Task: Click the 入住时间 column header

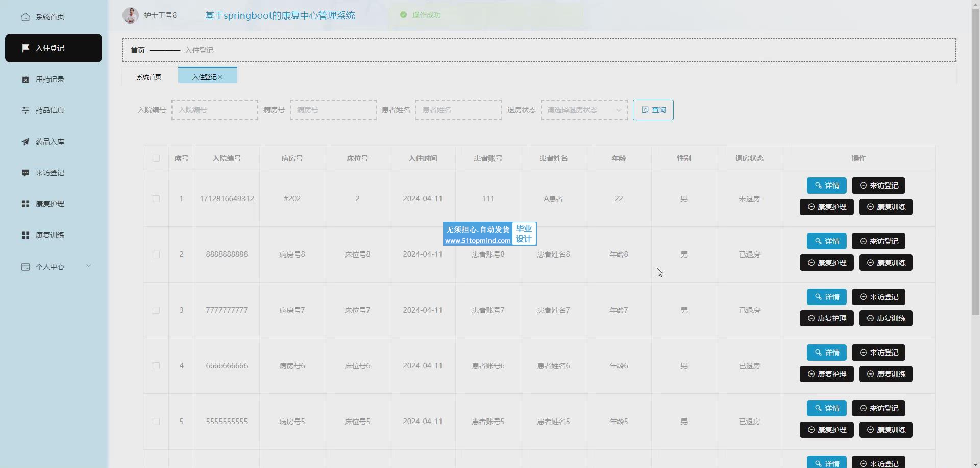Action: [x=423, y=158]
